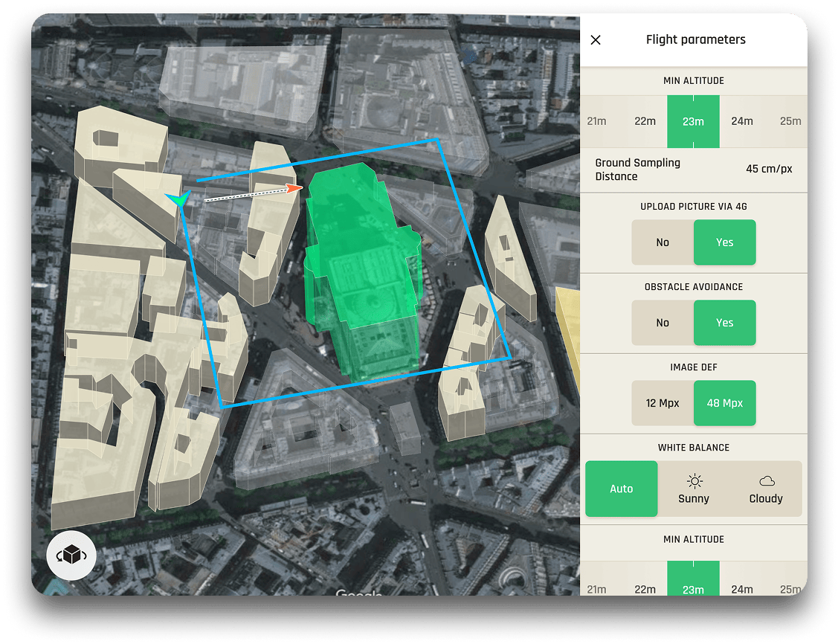Viewport: 838px width, 644px height.
Task: Select 24m in top min altitude picker
Action: (742, 121)
